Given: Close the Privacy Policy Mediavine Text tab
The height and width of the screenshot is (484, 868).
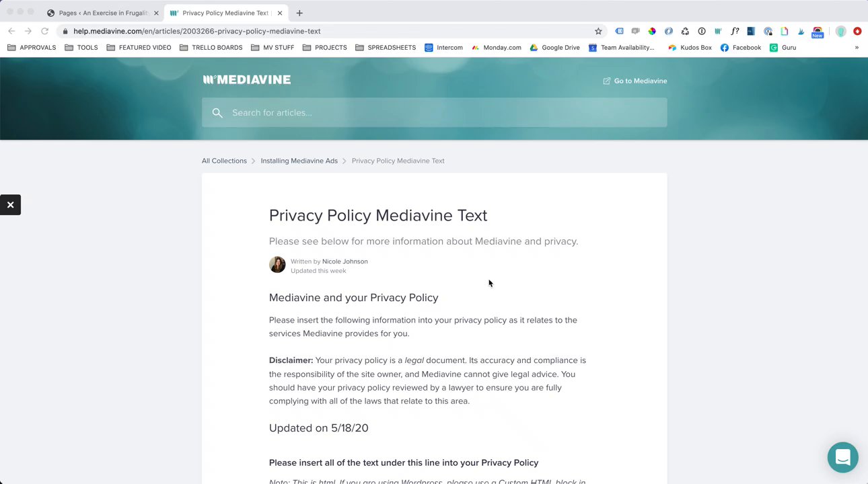Looking at the screenshot, I should click(x=280, y=13).
